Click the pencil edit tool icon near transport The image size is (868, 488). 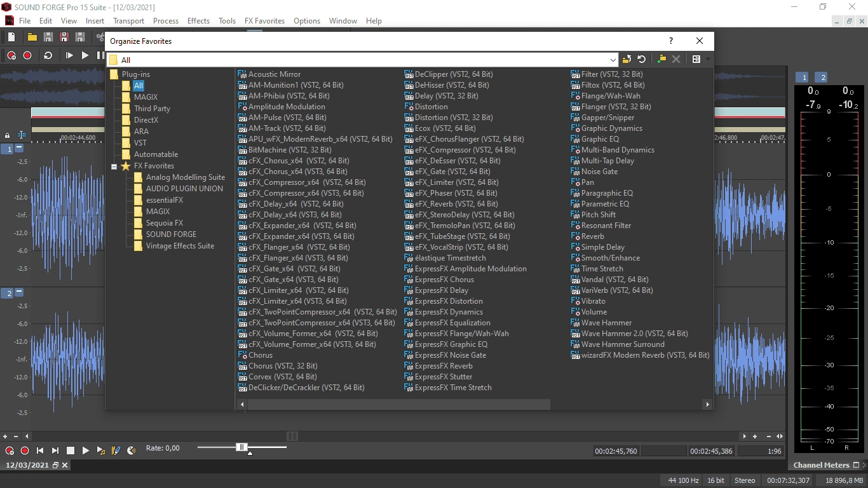point(116,451)
